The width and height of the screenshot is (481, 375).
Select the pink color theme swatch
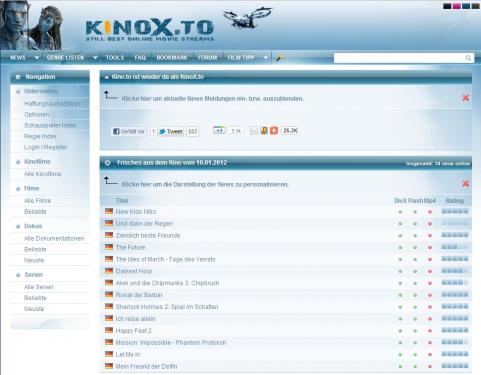tap(457, 6)
